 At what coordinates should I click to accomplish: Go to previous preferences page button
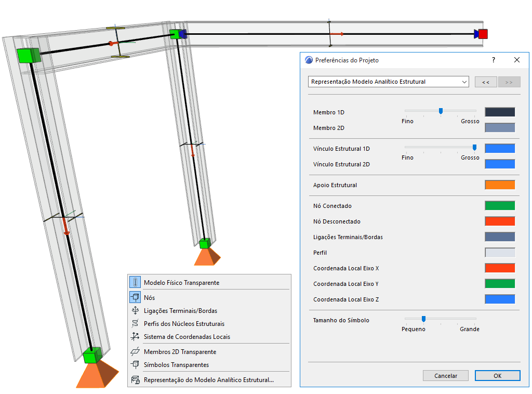tap(486, 82)
